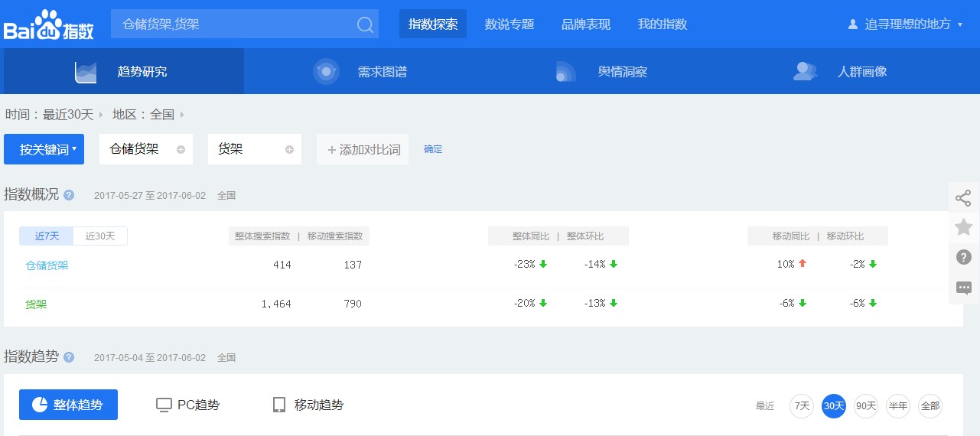Open the 按关键词 dropdown
980x436 pixels.
coord(44,149)
